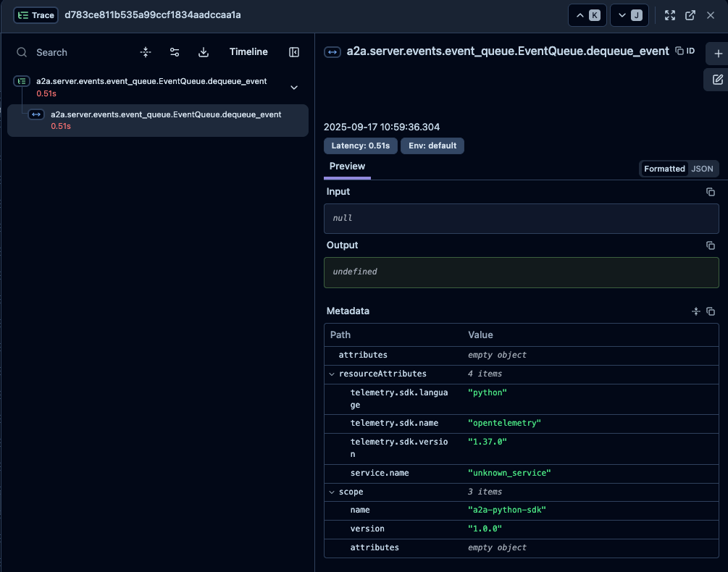Copy the Output value
The height and width of the screenshot is (572, 728).
[x=711, y=245]
